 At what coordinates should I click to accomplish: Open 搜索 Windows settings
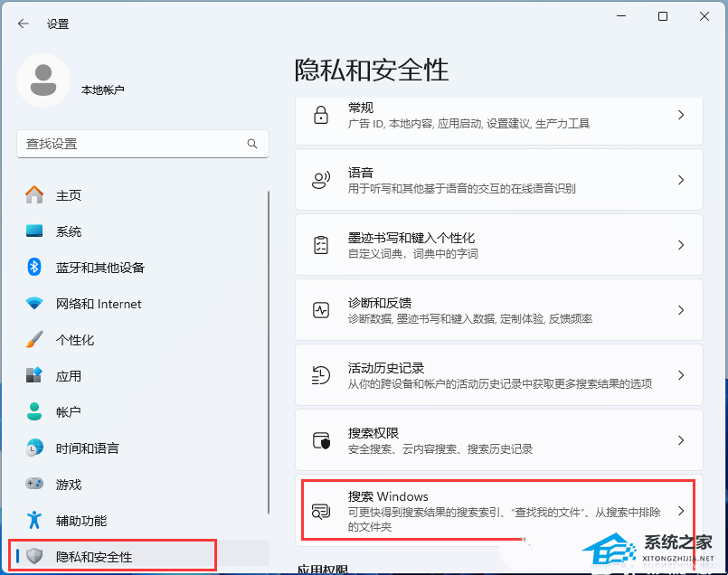pyautogui.click(x=498, y=511)
